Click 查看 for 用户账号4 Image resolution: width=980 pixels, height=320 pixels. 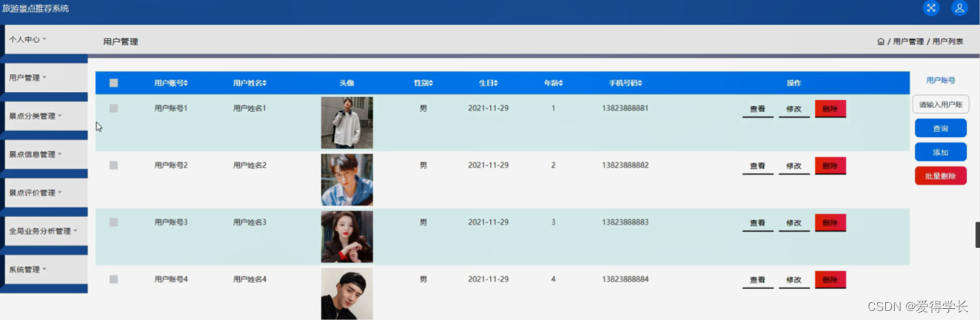[757, 280]
